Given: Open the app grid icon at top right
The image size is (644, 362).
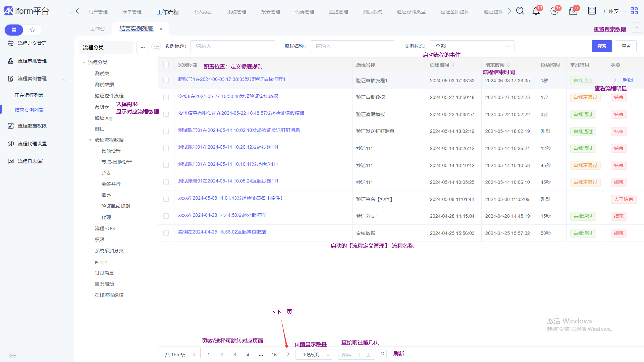Looking at the screenshot, I should pyautogui.click(x=634, y=11).
